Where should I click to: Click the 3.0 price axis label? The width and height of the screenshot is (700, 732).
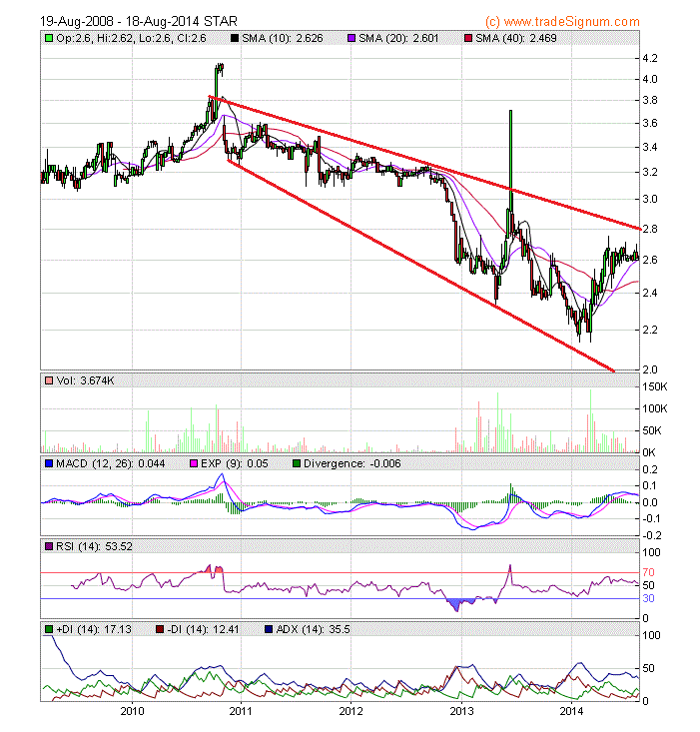point(650,199)
